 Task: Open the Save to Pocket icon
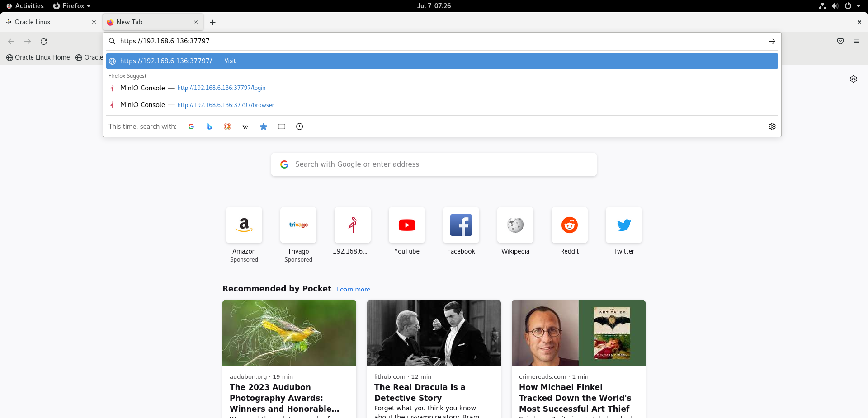coord(840,41)
